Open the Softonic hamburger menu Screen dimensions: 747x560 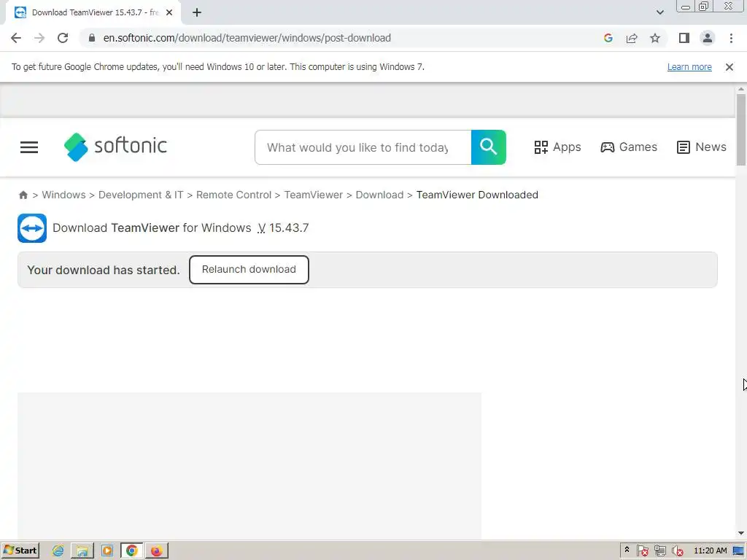(x=29, y=147)
